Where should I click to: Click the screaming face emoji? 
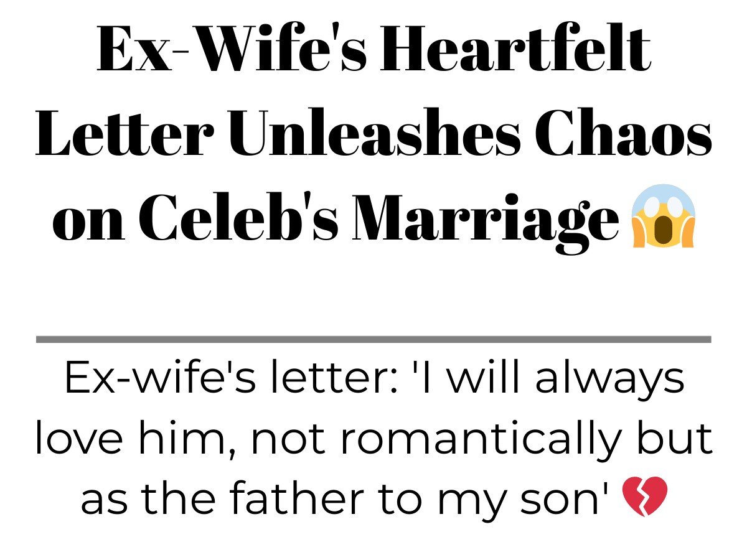pos(662,216)
